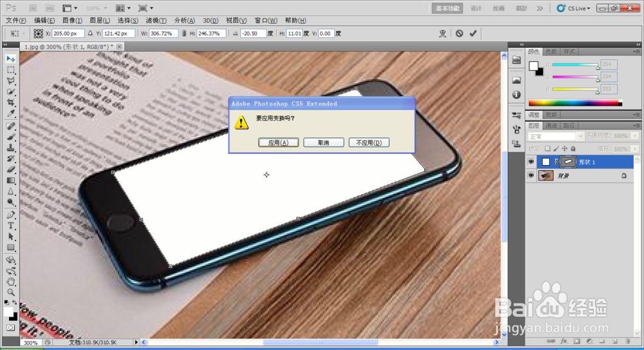The height and width of the screenshot is (350, 644).
Task: Select the Dodge tool
Action: click(x=11, y=202)
